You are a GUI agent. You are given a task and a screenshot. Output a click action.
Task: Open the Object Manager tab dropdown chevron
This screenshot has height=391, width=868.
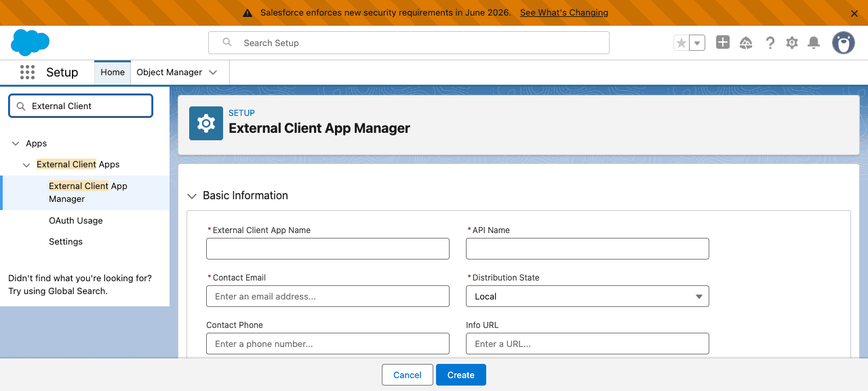(x=213, y=73)
